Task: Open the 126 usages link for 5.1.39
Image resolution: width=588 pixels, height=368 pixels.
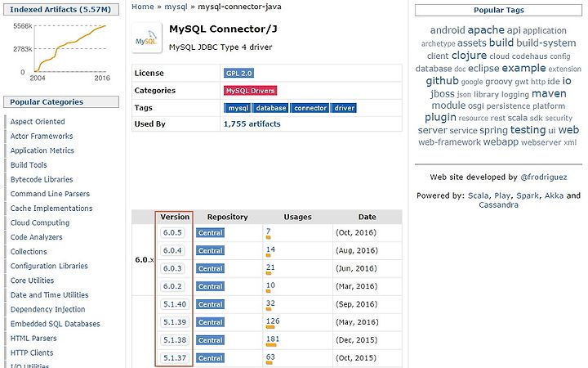Action: point(273,321)
